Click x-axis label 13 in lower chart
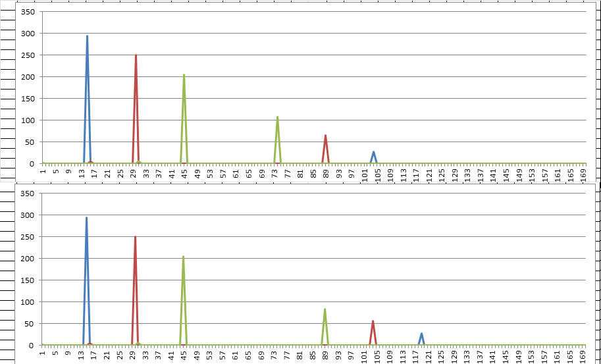The image size is (601, 364). point(81,355)
